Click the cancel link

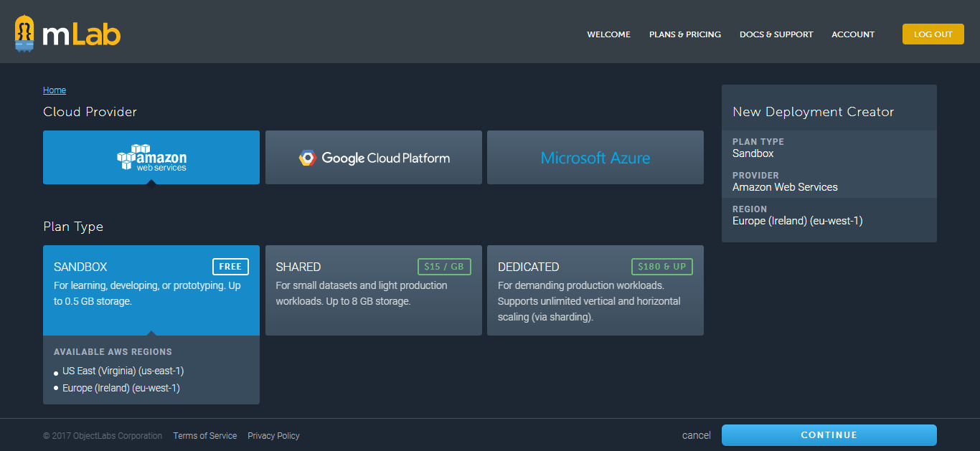(697, 435)
